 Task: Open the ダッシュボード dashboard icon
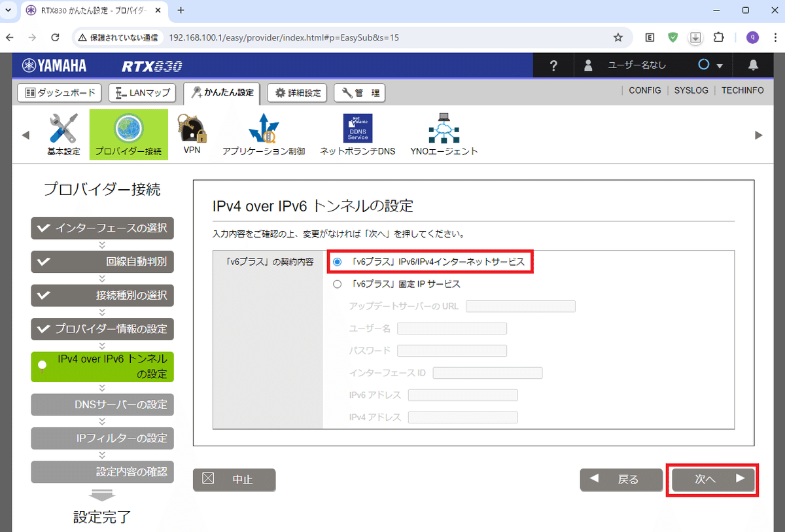tap(59, 92)
